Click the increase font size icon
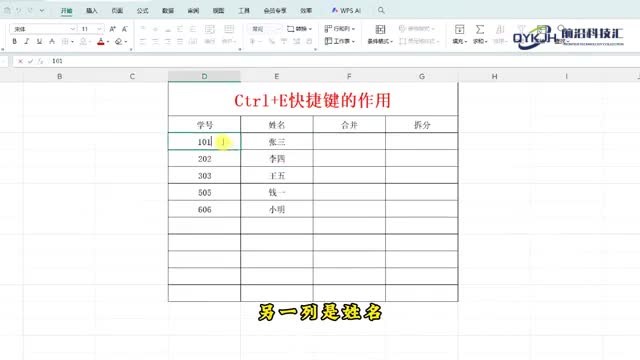This screenshot has height=360, width=640. click(113, 29)
